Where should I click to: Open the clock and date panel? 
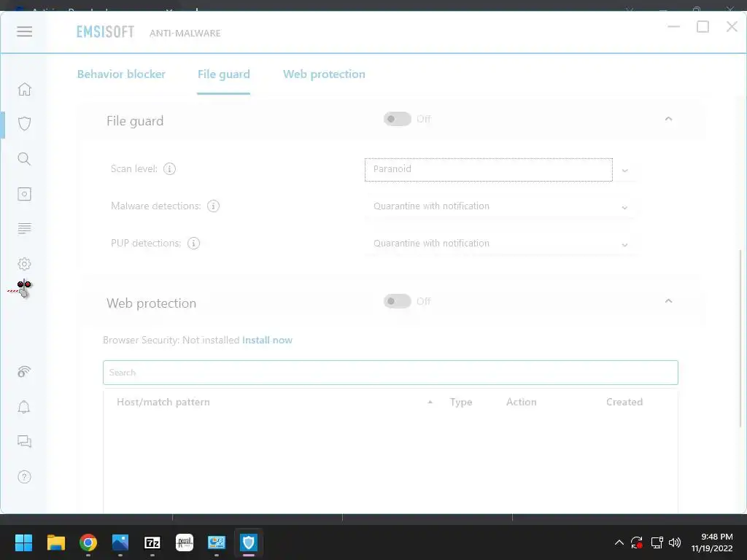[712, 542]
